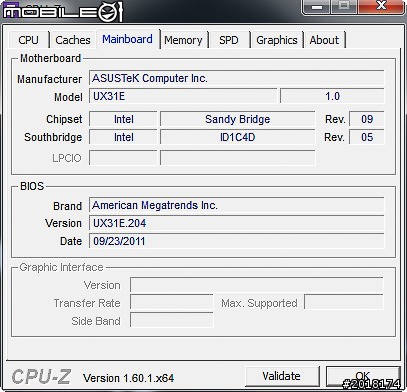
Task: Switch to the CPU tab
Action: 29,40
